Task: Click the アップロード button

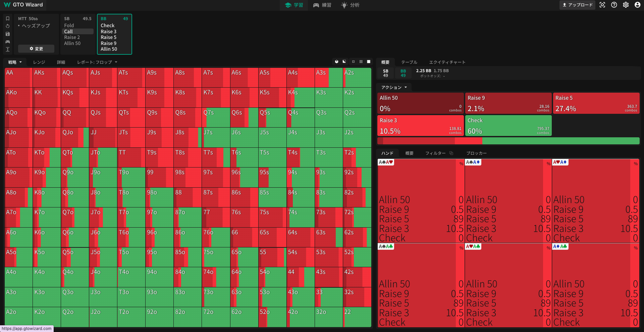Action: [578, 5]
